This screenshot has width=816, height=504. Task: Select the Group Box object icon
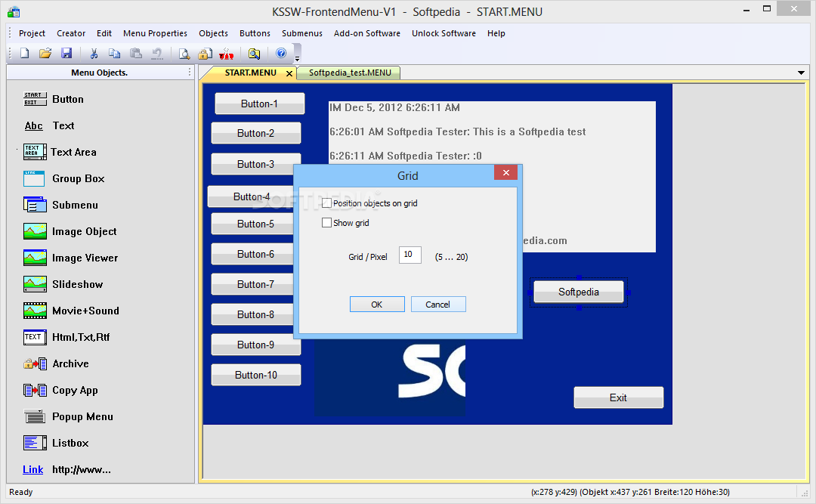[x=34, y=178]
